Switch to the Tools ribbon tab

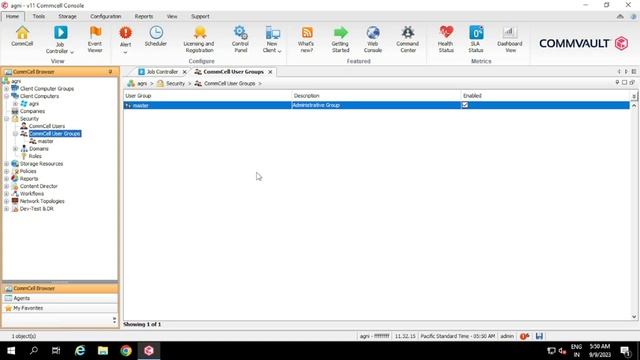click(39, 16)
